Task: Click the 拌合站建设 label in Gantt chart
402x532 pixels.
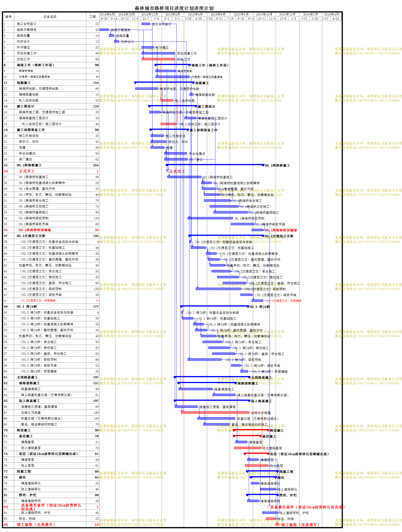Action: pos(197,154)
